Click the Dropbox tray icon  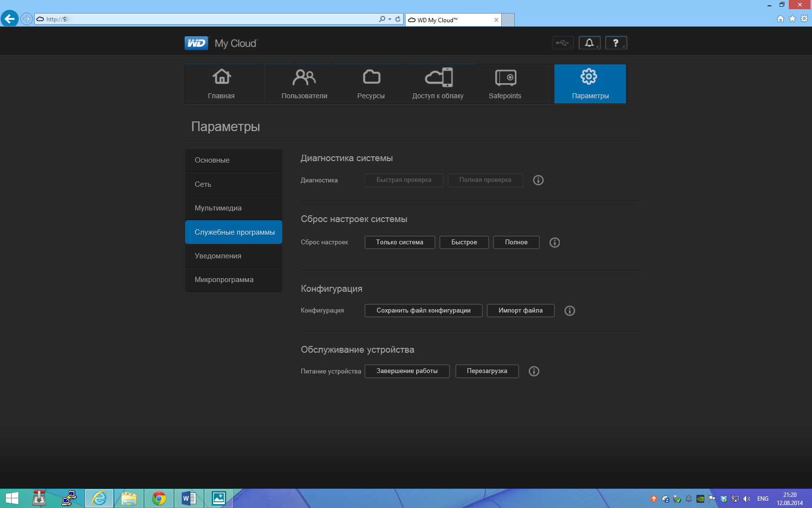click(x=724, y=499)
